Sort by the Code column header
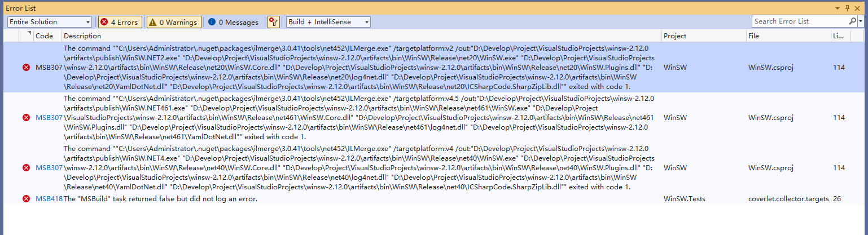Viewport: 868px width, 235px height. (x=48, y=36)
